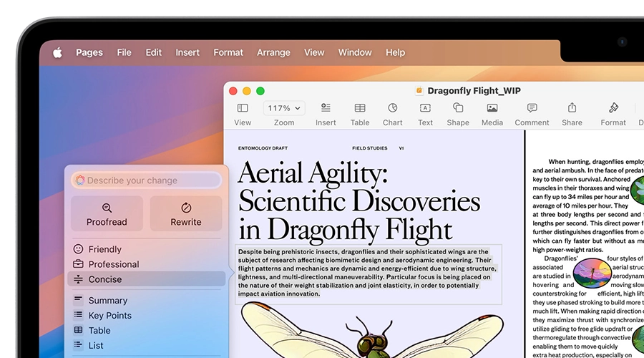Click the Table toolbar icon

360,107
